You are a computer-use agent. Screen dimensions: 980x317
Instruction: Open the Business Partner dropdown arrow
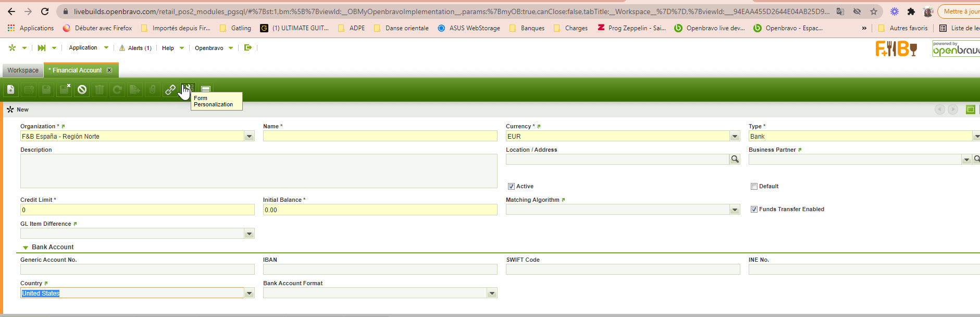click(966, 160)
